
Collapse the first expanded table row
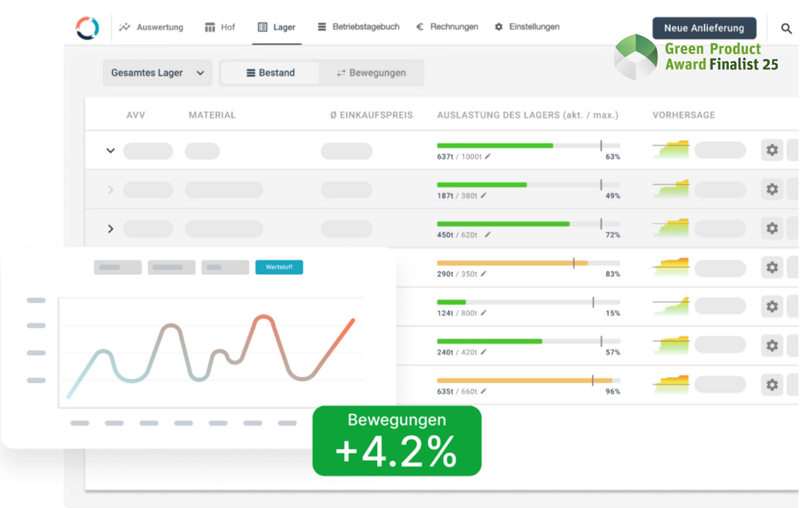[111, 151]
